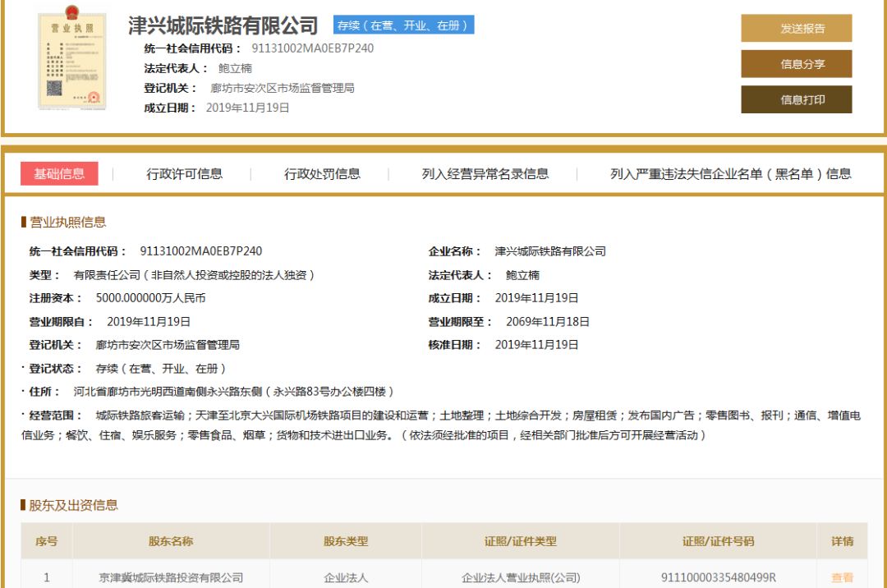Click the 发送报告 button
Image resolution: width=887 pixels, height=588 pixels.
click(797, 27)
